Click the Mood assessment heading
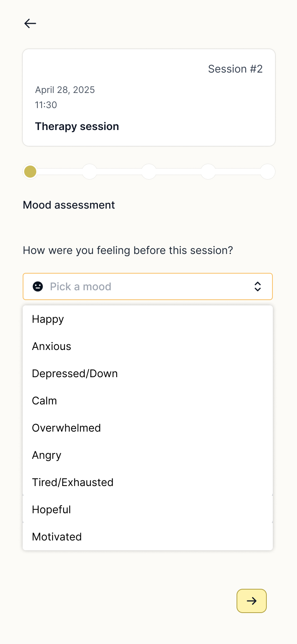The width and height of the screenshot is (297, 644). point(69,205)
